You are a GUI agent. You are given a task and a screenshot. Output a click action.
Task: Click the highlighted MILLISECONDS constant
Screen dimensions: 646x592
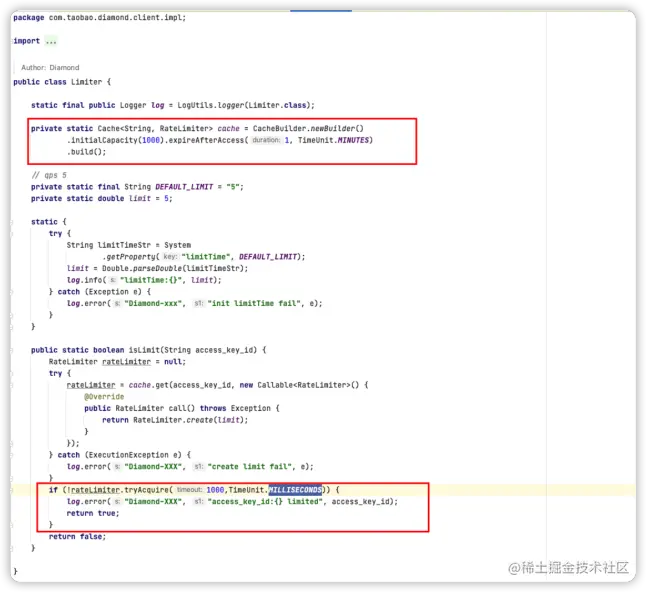coord(295,490)
